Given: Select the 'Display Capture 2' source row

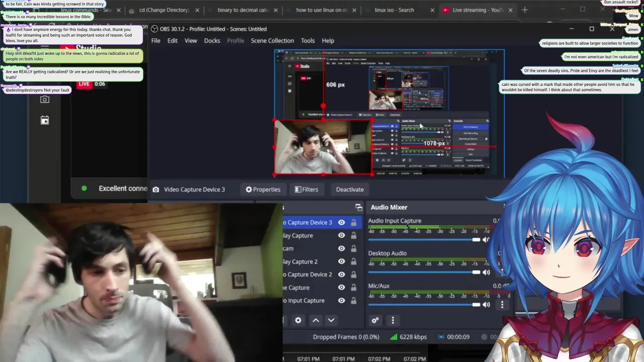Looking at the screenshot, I should (321, 261).
